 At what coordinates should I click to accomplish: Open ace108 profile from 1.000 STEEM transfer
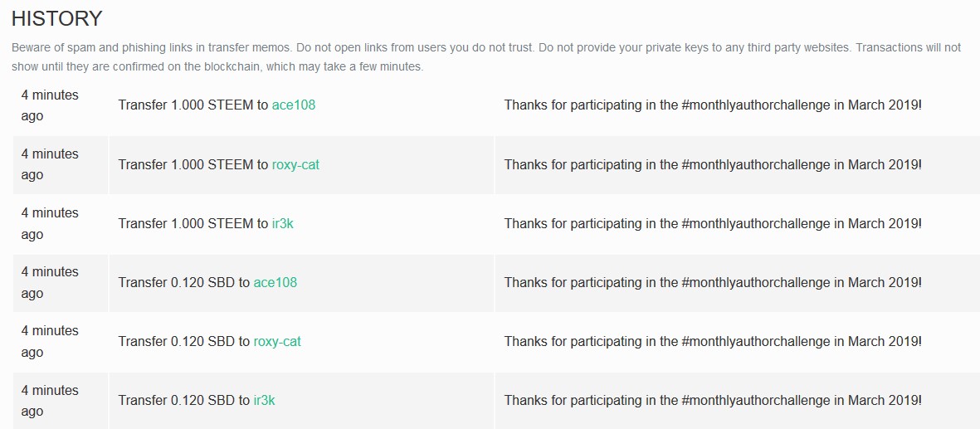[x=293, y=105]
